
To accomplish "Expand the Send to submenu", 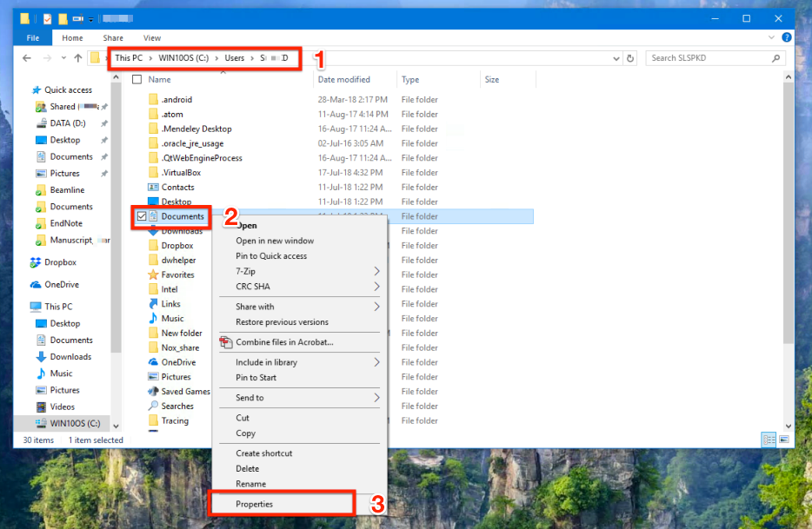I will click(x=376, y=398).
